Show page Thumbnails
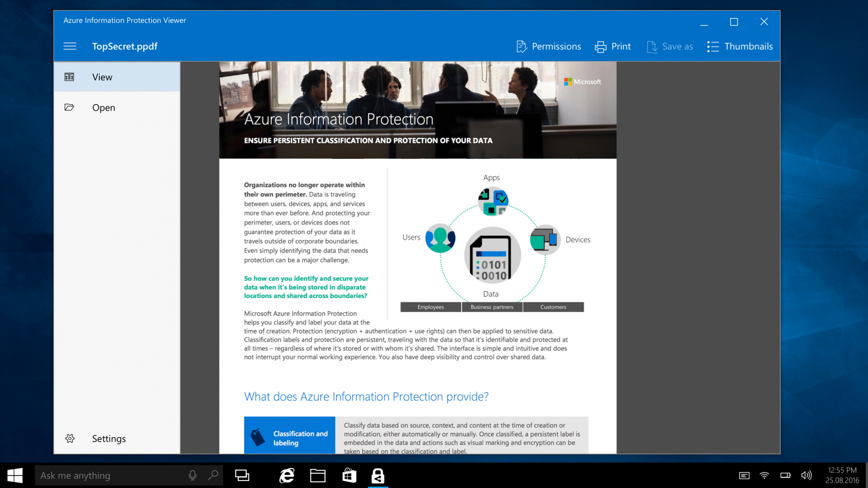This screenshot has height=488, width=868. (x=740, y=47)
